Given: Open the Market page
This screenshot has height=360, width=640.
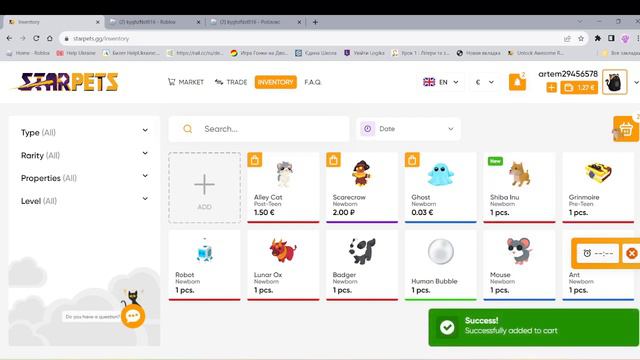Looking at the screenshot, I should (x=186, y=82).
